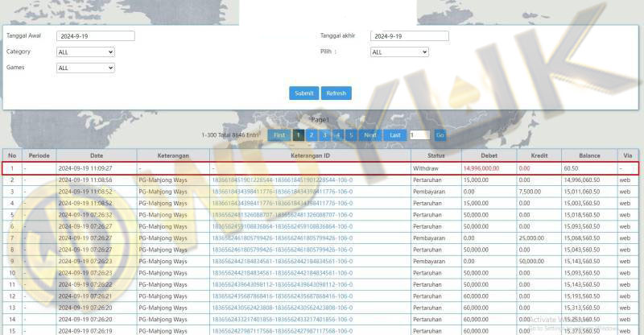Click the balance 15,313,560.50

[581, 308]
